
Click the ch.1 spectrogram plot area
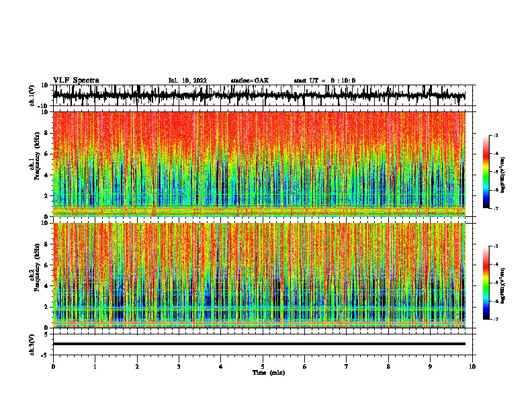click(259, 164)
